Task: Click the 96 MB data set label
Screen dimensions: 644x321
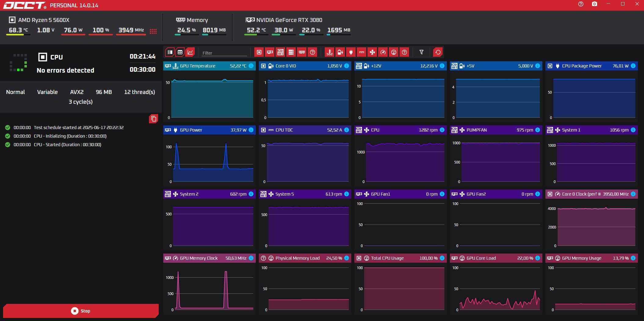Action: (104, 92)
